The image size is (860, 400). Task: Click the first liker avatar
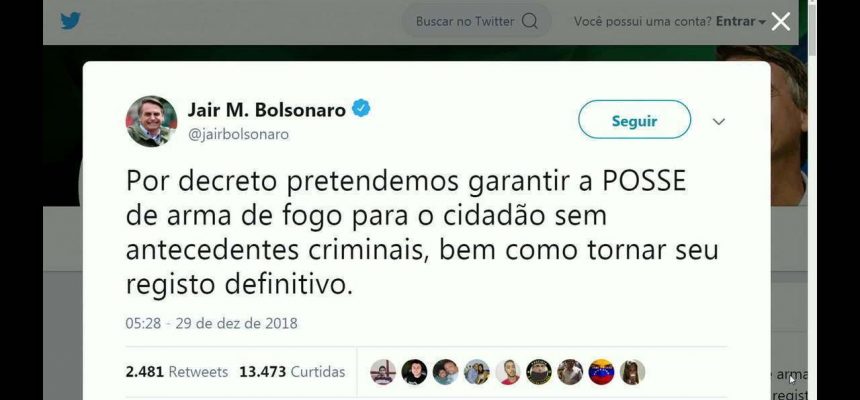pos(383,372)
